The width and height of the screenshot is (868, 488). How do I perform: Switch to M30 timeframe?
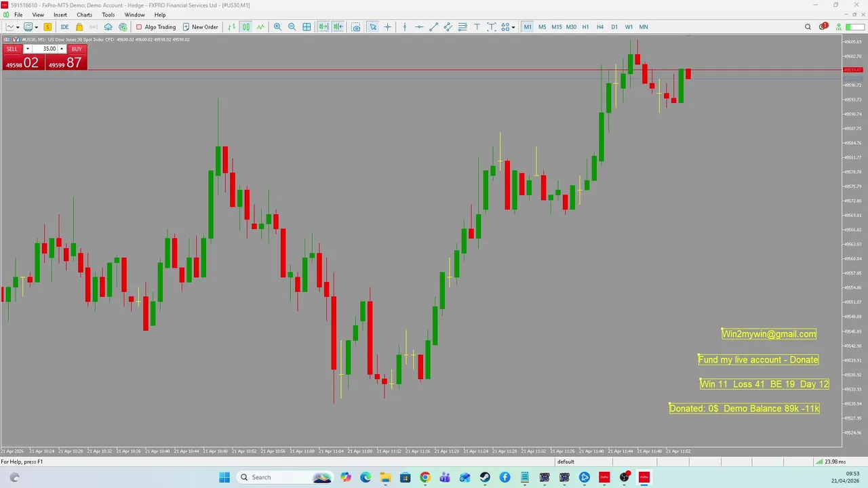click(571, 27)
